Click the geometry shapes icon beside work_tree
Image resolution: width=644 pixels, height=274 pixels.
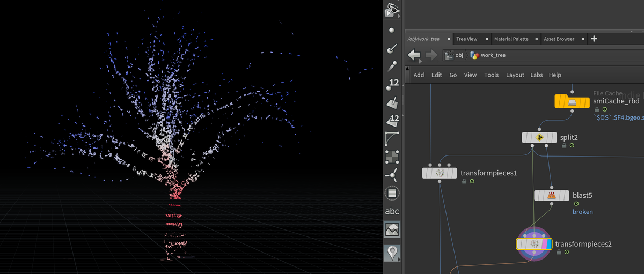474,55
